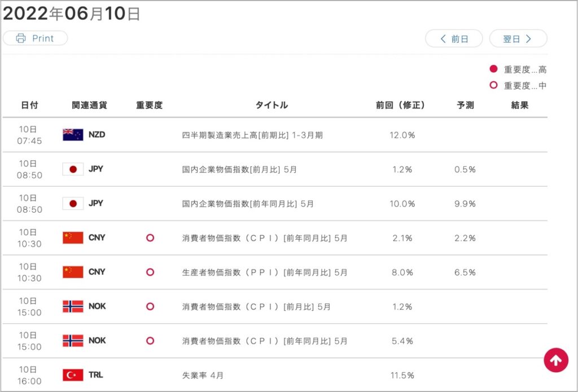Click the 生産者物価指数（PPI） title
The height and width of the screenshot is (392, 578).
click(x=265, y=272)
